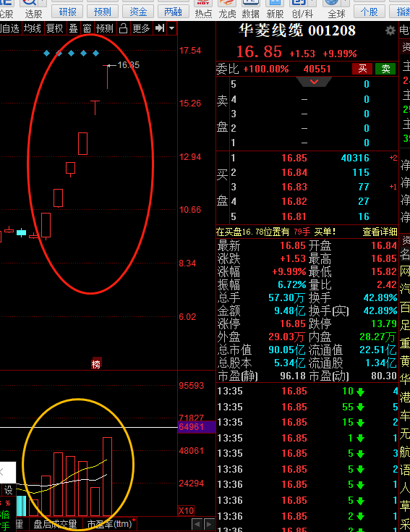Click the latest candlestick labeled 16.85
The width and height of the screenshot is (410, 532).
click(x=108, y=77)
